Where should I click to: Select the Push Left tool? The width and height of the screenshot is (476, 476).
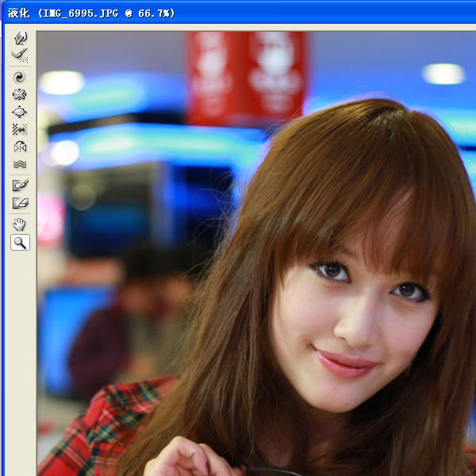pos(20,129)
